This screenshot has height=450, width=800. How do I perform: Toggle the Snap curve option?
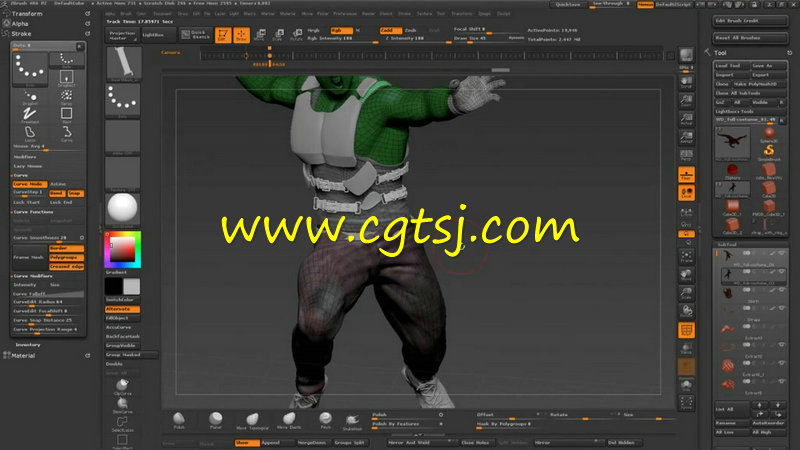pyautogui.click(x=75, y=193)
